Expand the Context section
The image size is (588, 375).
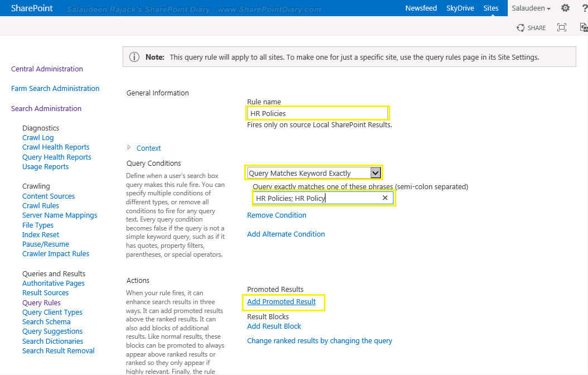pos(129,147)
